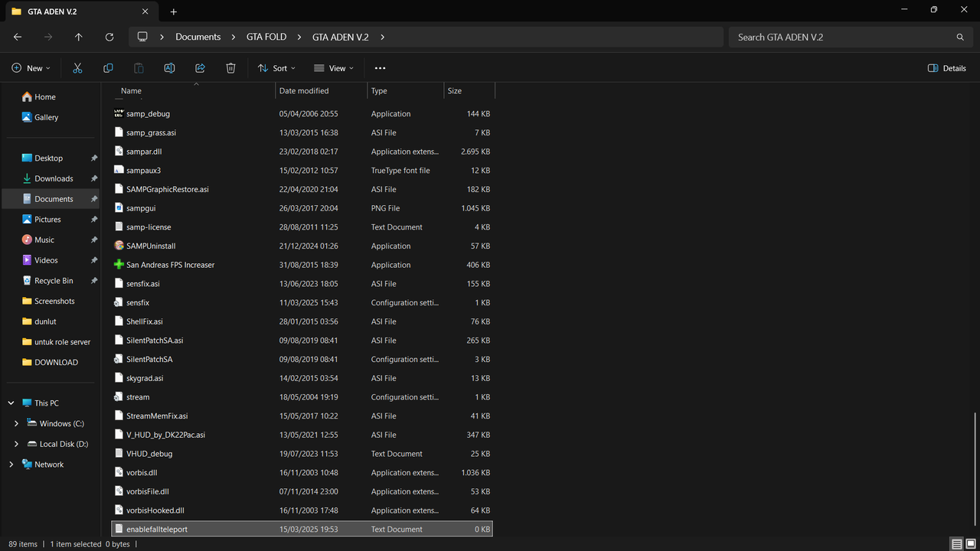Expand the Network tree node

pos(11,465)
